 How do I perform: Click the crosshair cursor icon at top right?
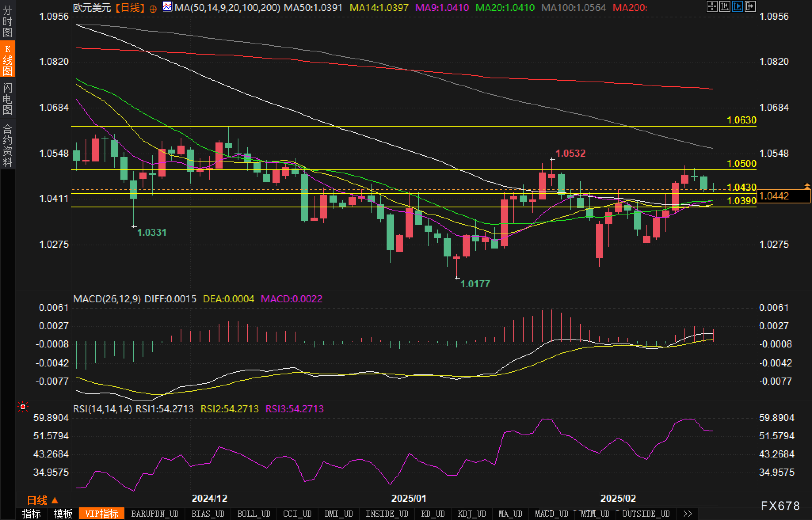click(x=712, y=6)
